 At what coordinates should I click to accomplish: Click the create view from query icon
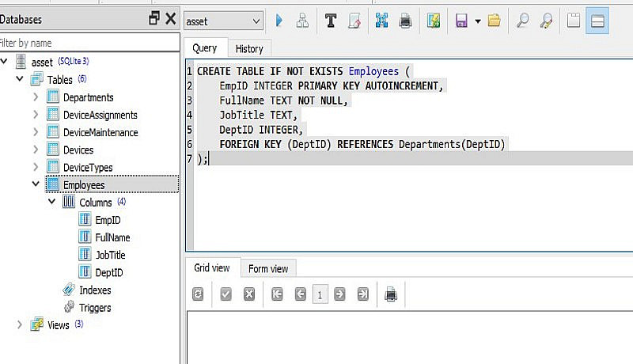coord(434,20)
